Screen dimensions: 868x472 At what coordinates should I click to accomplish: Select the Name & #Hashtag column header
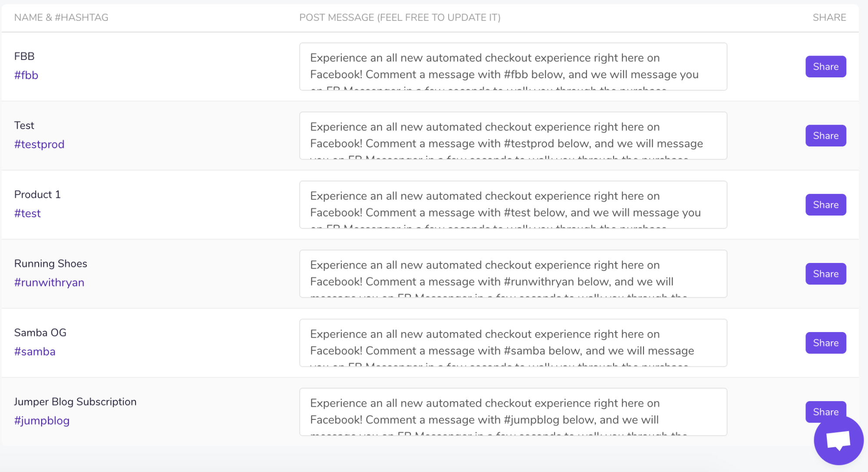(x=61, y=17)
